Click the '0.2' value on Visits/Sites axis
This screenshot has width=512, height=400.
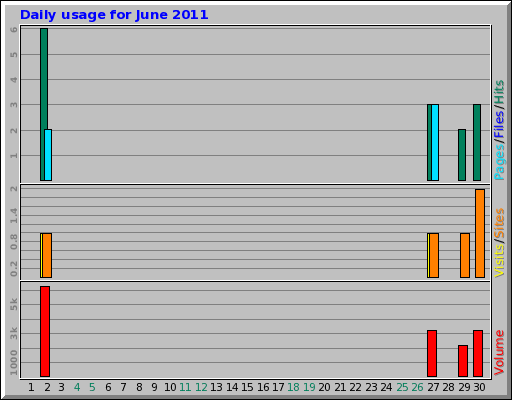click(14, 269)
